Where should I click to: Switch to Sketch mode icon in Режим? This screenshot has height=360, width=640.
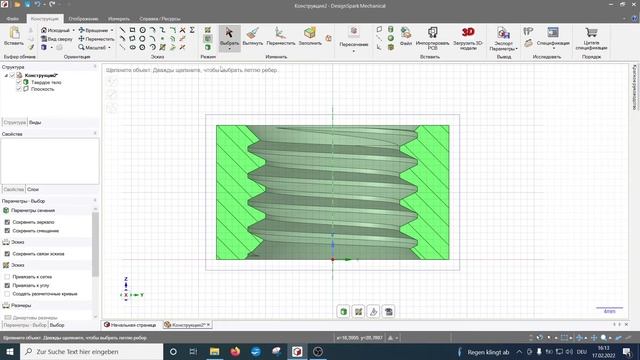coord(208,30)
